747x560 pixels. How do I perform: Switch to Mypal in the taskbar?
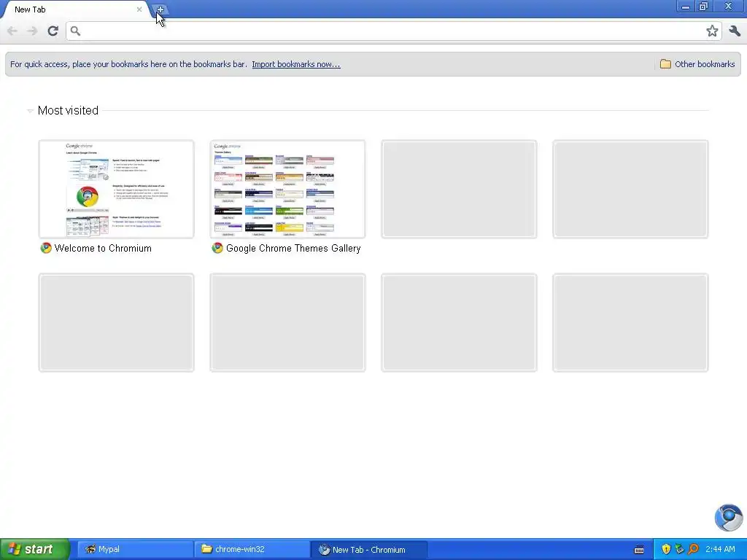pyautogui.click(x=135, y=549)
